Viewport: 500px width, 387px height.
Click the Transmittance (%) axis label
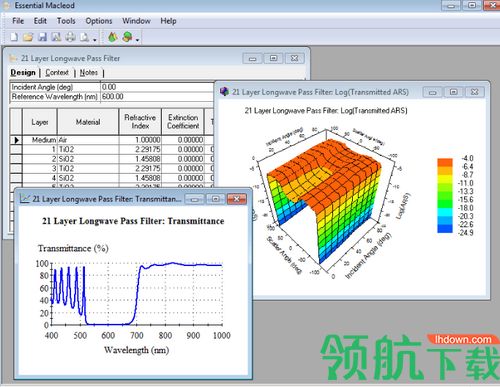click(73, 248)
